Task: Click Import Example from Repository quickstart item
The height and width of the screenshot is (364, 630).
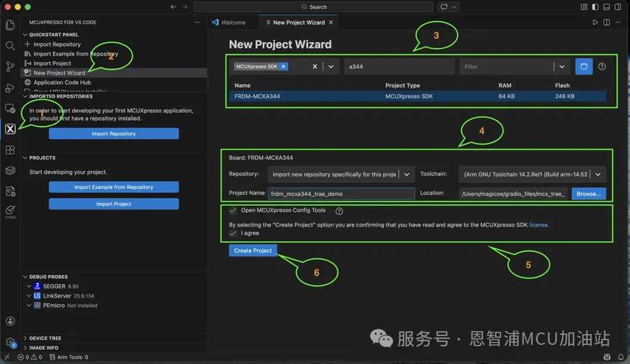Action: (75, 54)
